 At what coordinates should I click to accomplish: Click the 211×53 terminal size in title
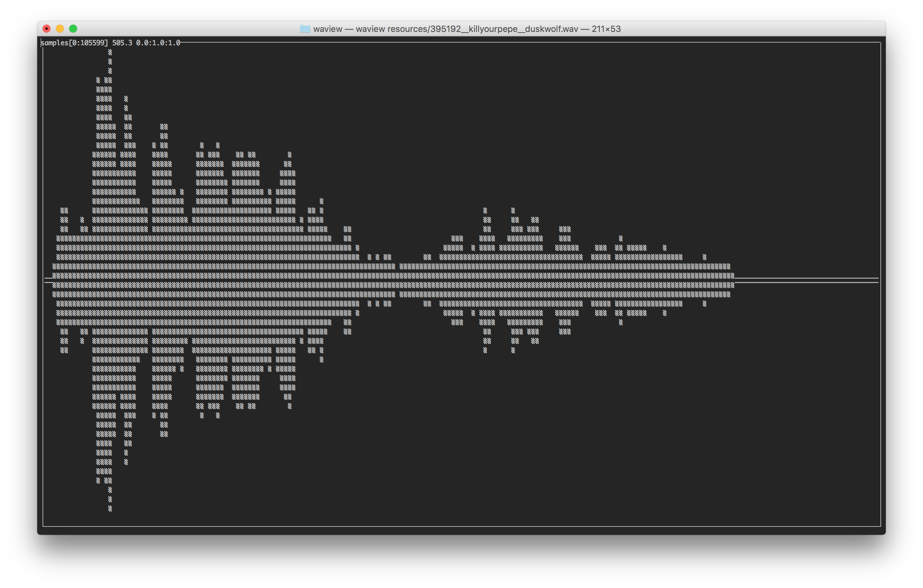point(606,29)
